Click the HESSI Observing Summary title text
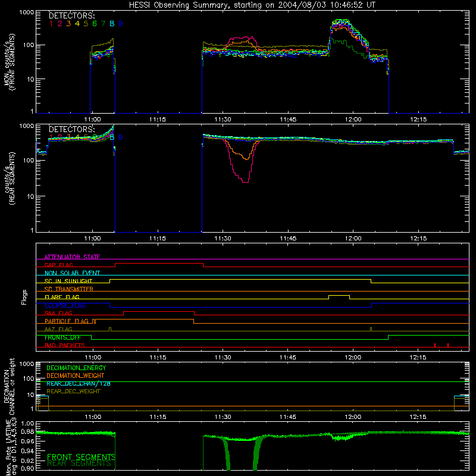 (252, 5)
